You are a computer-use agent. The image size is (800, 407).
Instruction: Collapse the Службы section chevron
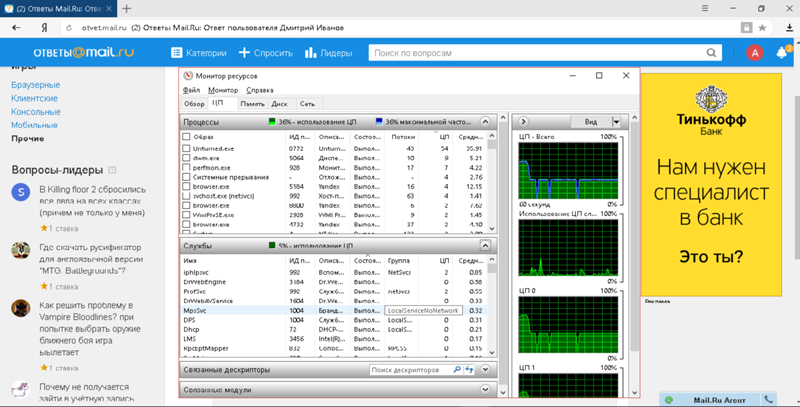[x=485, y=245]
